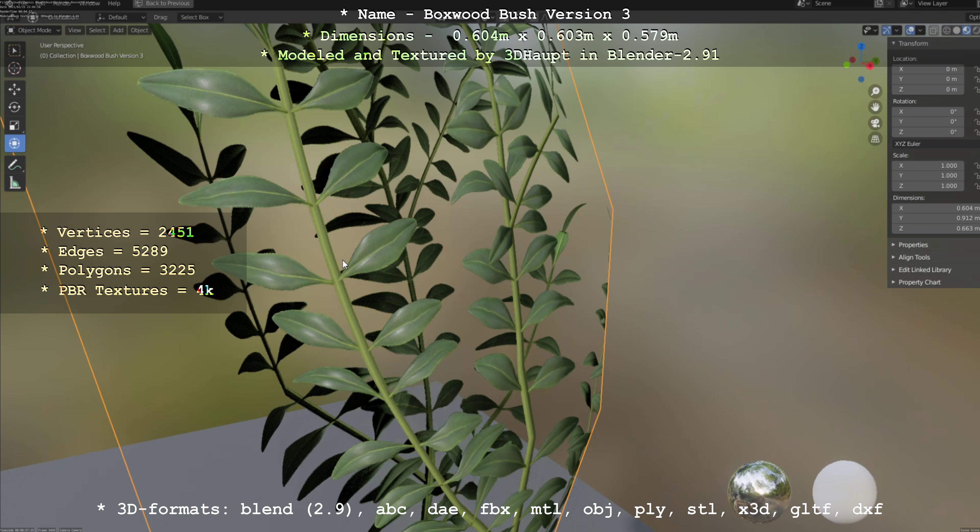Click the Location X field
Image resolution: width=980 pixels, height=532 pixels.
[x=928, y=69]
